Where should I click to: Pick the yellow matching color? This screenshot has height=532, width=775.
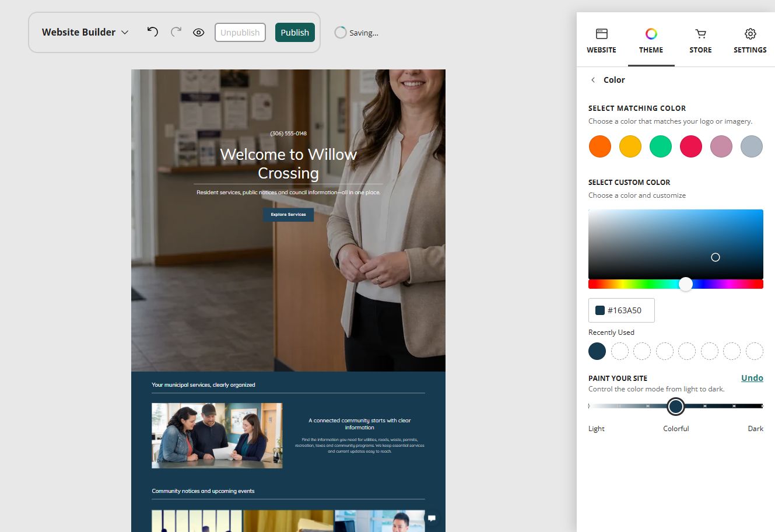[x=630, y=146]
